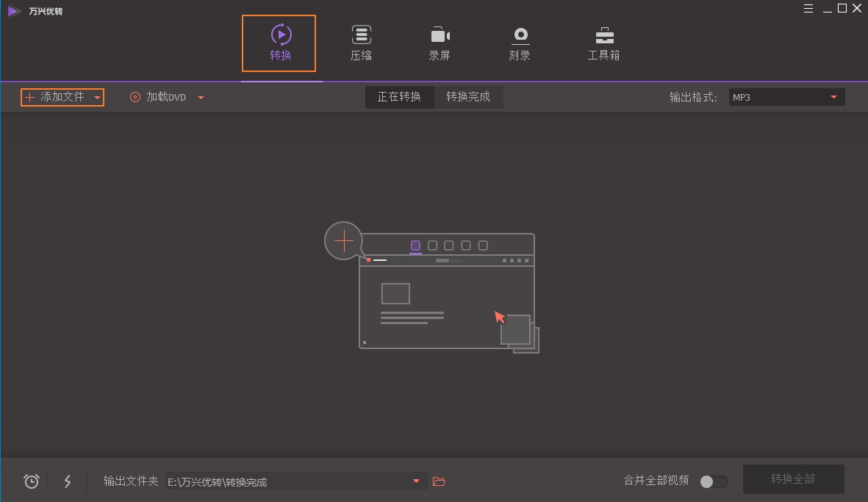Select the 录屏 (Screen Record) feature
The height and width of the screenshot is (502, 868).
tap(440, 43)
